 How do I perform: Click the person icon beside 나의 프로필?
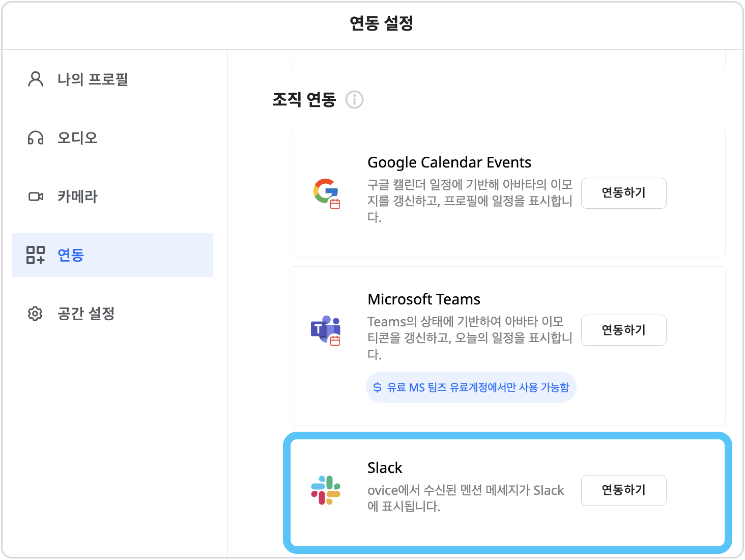coord(35,79)
